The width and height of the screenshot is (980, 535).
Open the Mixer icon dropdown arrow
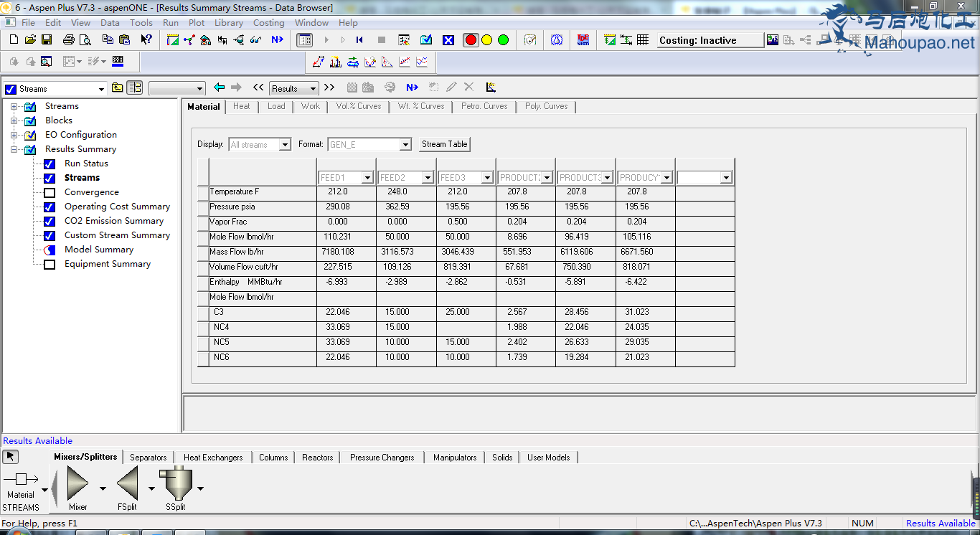[x=103, y=488]
